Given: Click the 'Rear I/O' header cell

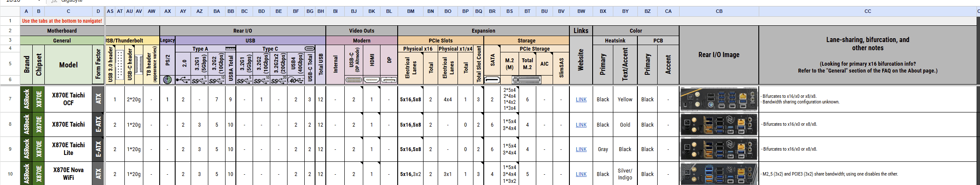Looking at the screenshot, I should tap(243, 30).
